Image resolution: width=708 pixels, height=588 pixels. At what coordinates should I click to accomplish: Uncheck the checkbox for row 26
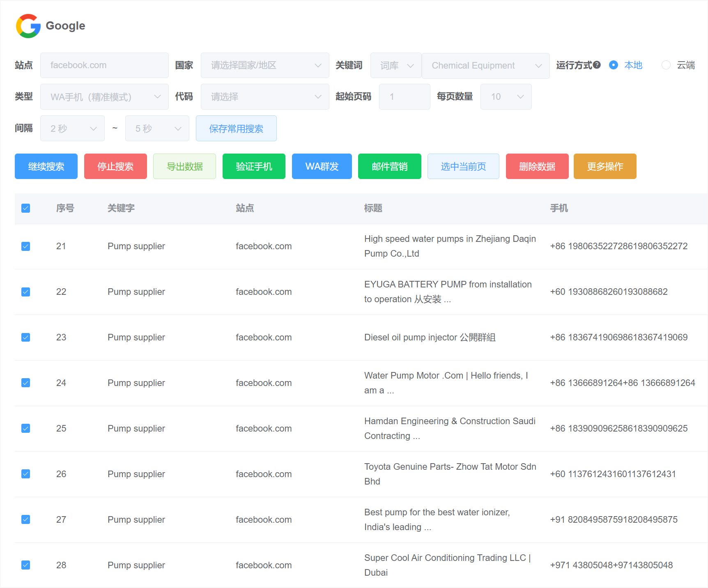[25, 474]
